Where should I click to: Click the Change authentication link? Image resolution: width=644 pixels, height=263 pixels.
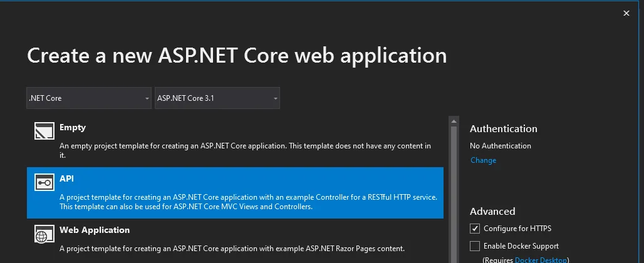coord(484,160)
